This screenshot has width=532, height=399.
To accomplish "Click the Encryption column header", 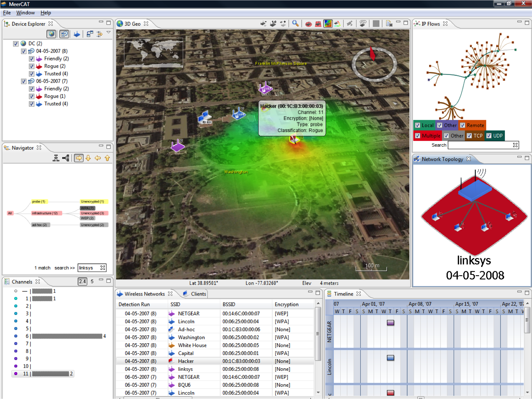I will pos(286,305).
